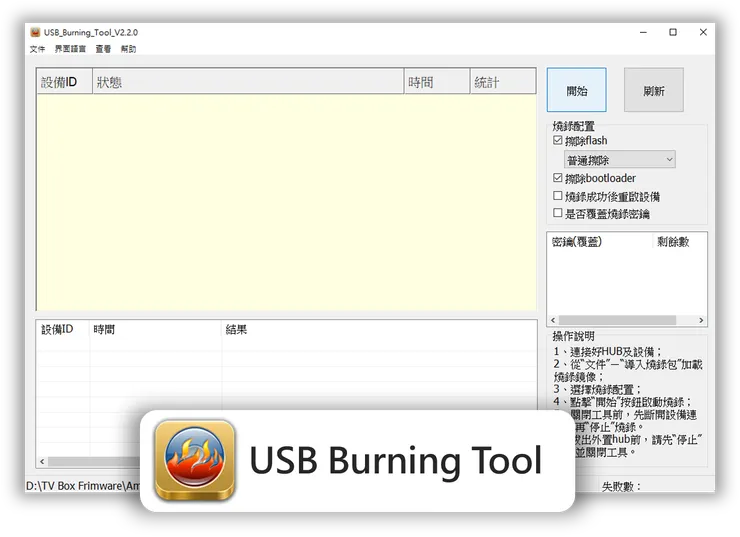Click the firmware path in status bar
The width and height of the screenshot is (740, 537).
[83, 486]
